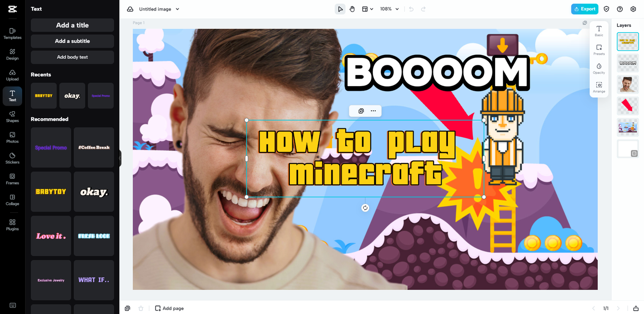Click the copy page icon in bottom bar
The height and width of the screenshot is (314, 644).
(x=127, y=308)
